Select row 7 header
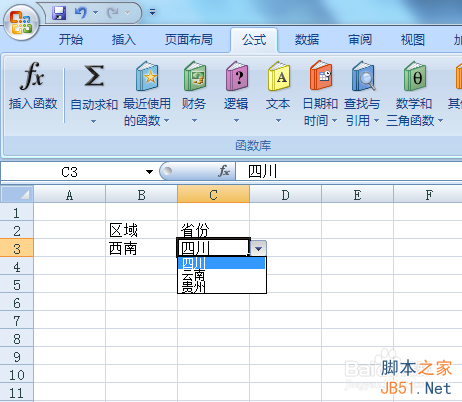This screenshot has width=462, height=402. point(17,320)
